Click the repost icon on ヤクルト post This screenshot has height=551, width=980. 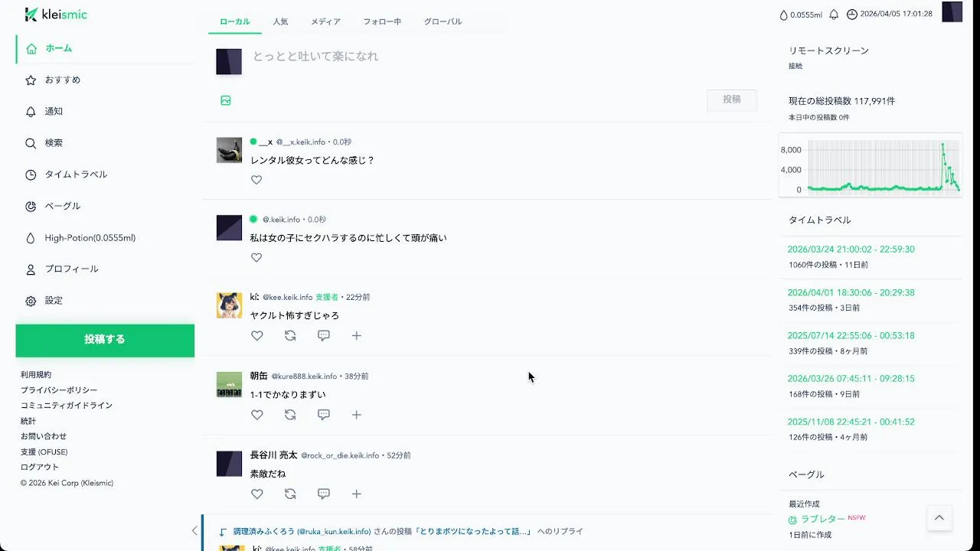click(x=290, y=335)
